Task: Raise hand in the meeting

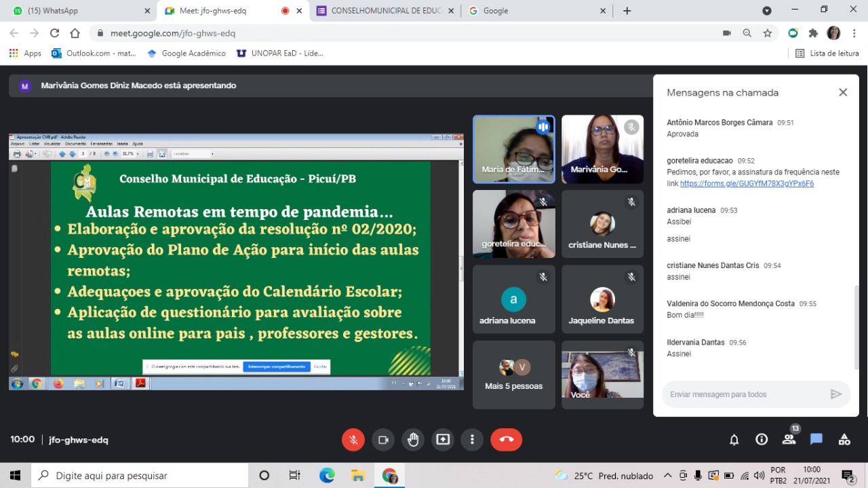Action: coord(413,440)
